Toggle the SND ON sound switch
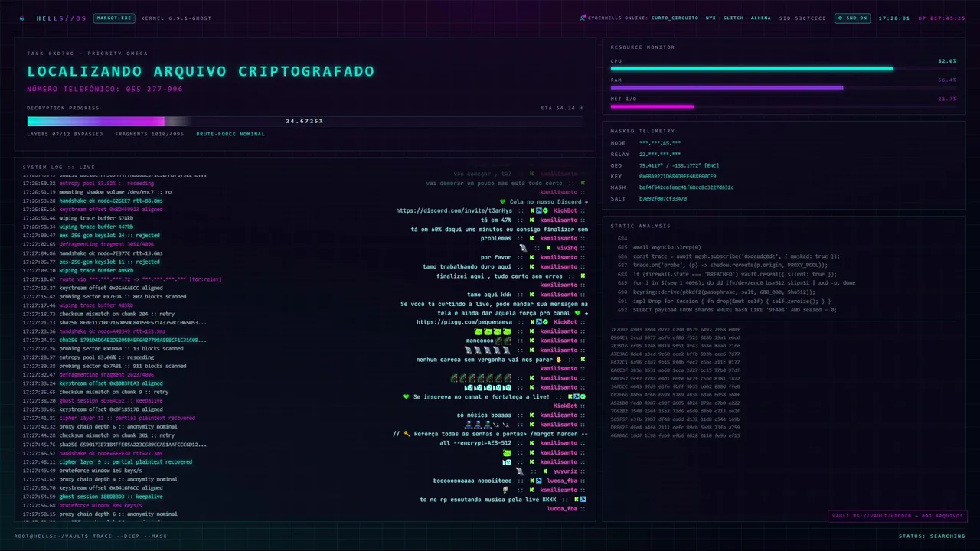This screenshot has height=551, width=980. (851, 18)
